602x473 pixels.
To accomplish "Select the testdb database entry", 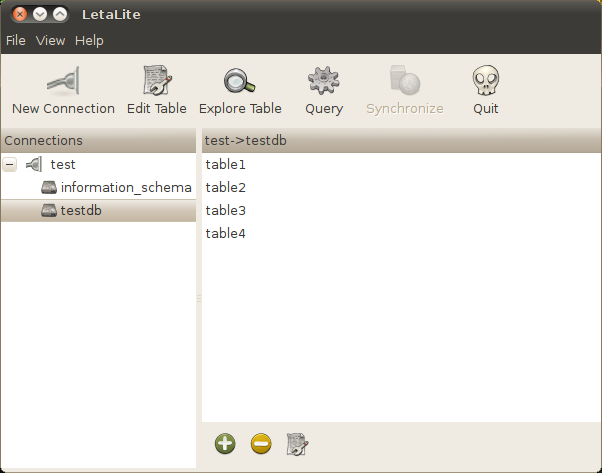I will [x=81, y=210].
